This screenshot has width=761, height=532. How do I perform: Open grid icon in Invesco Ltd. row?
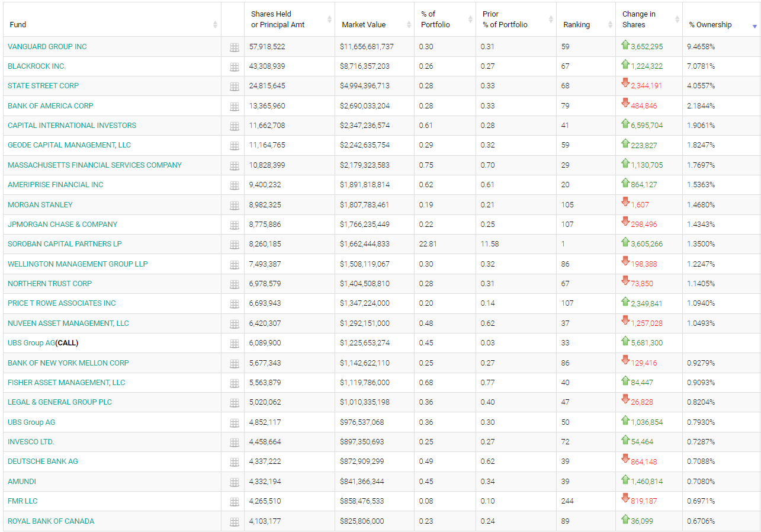[x=234, y=443]
